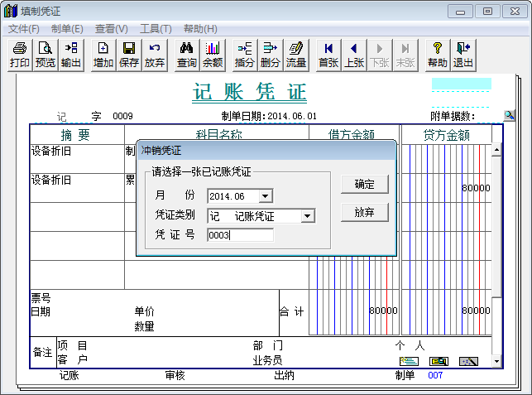The height and width of the screenshot is (395, 532).
Task: Open the 帮助(H) menu
Action: [x=200, y=29]
